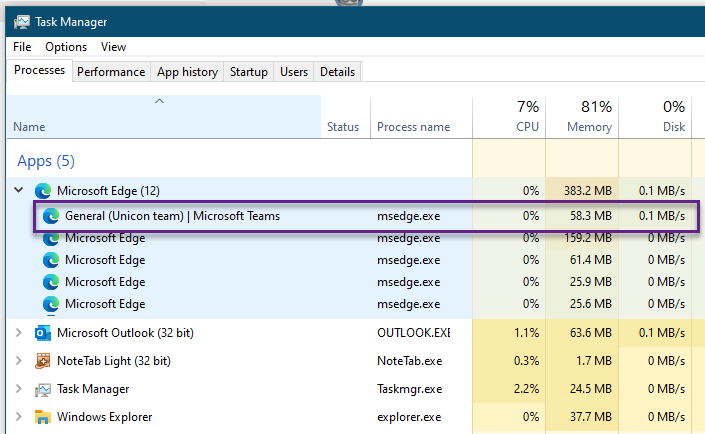Expand the Task Manager process row
This screenshot has width=705, height=434.
tap(18, 389)
